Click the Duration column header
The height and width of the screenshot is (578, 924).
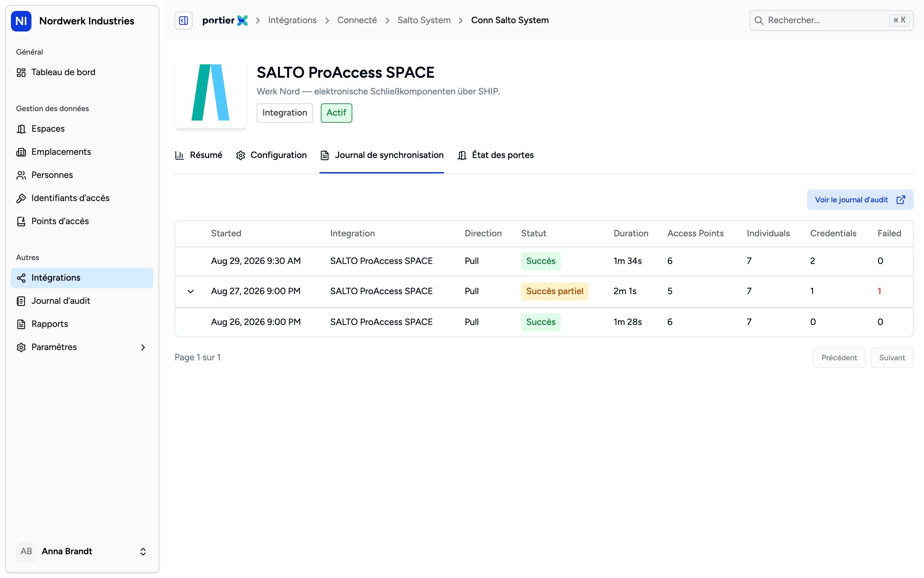coord(631,233)
